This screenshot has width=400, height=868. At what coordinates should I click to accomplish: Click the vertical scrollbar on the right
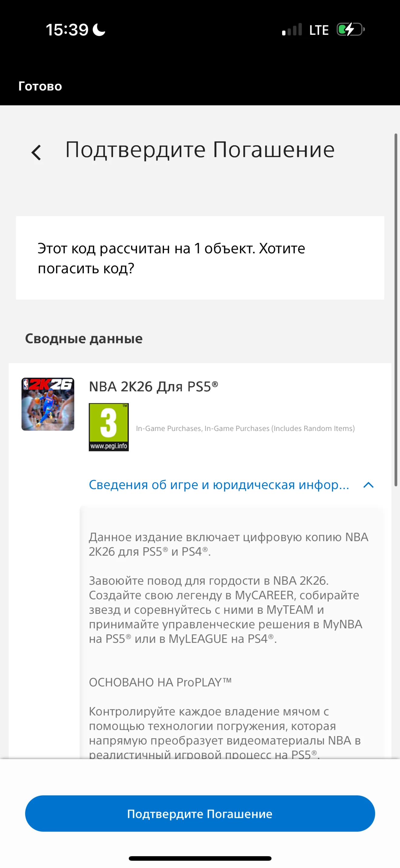396,310
